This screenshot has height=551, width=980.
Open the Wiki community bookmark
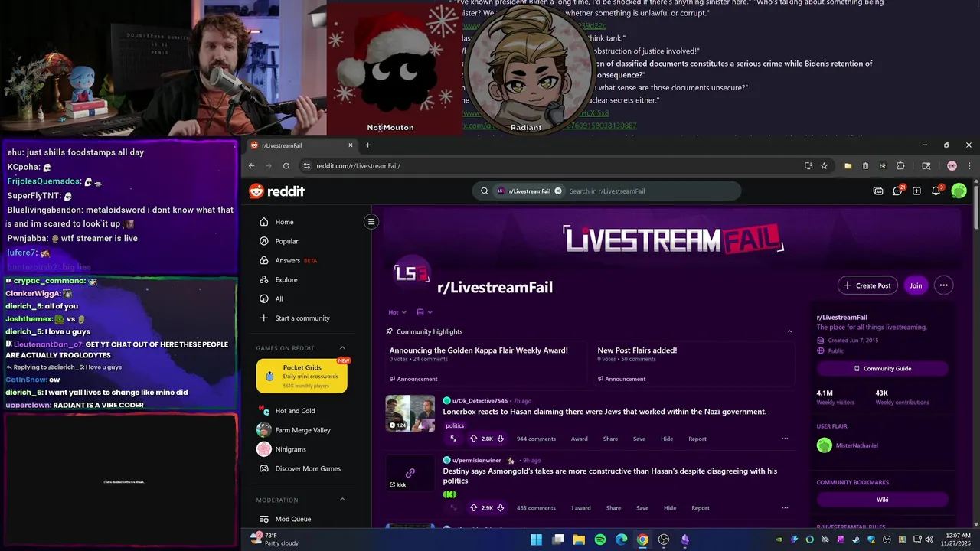click(x=882, y=500)
